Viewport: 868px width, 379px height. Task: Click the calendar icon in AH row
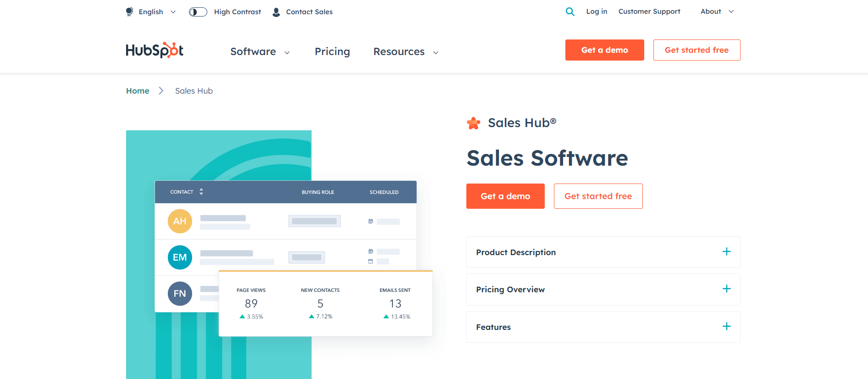(370, 221)
